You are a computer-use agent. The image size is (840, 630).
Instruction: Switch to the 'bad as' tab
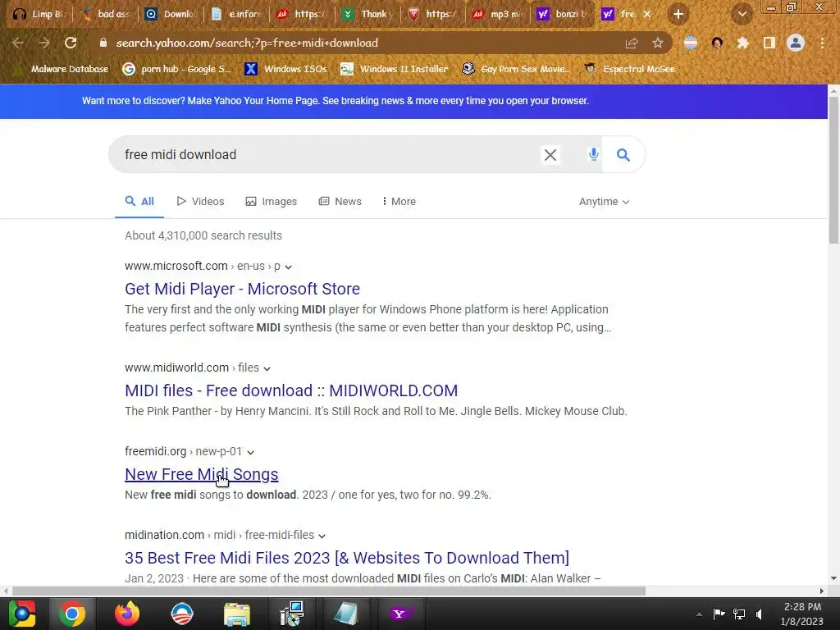pos(106,15)
